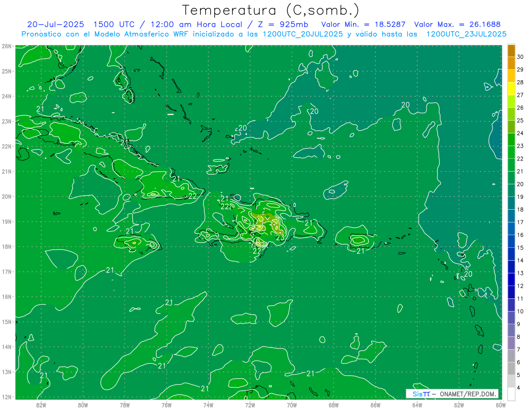Click 'Valor Max. = 26.1688' text

tap(457, 24)
